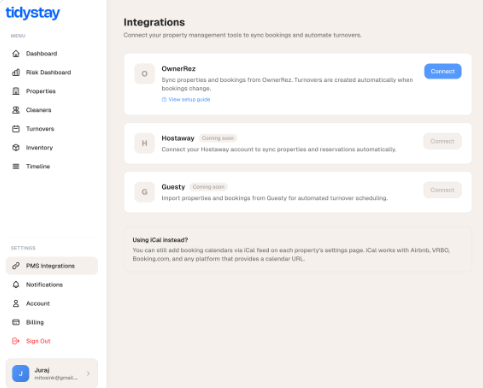Click the disabled Guesty Connect button
This screenshot has width=483, height=388.
(x=442, y=190)
